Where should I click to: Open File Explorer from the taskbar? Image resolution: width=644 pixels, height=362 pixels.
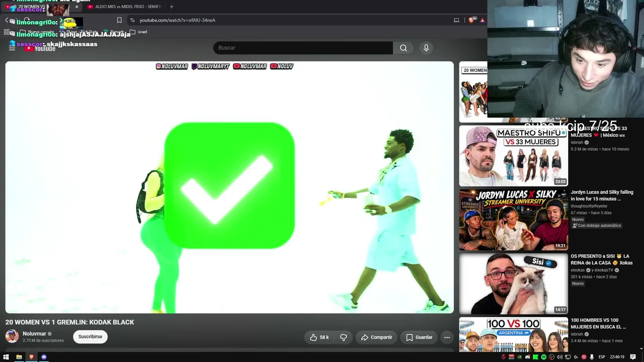(x=19, y=357)
